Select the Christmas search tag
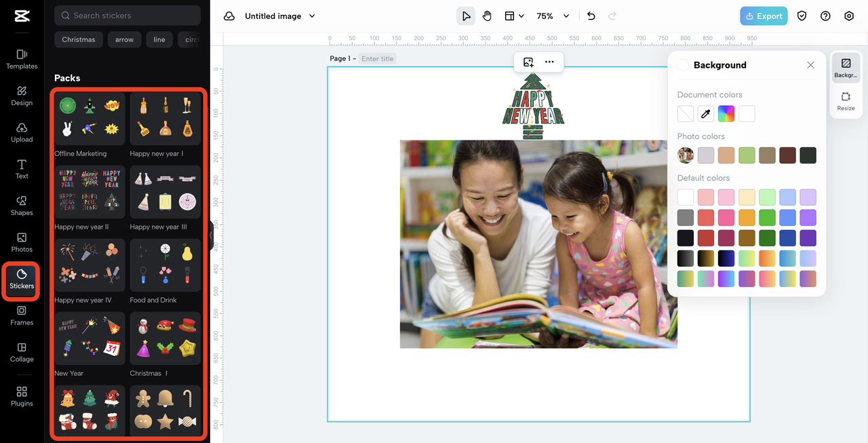 pyautogui.click(x=79, y=39)
